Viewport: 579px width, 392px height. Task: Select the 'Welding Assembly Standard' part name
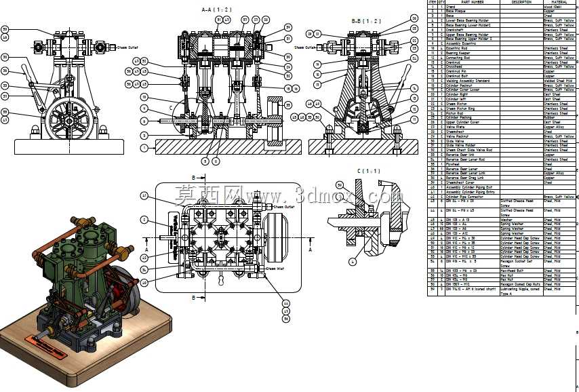pyautogui.click(x=468, y=81)
